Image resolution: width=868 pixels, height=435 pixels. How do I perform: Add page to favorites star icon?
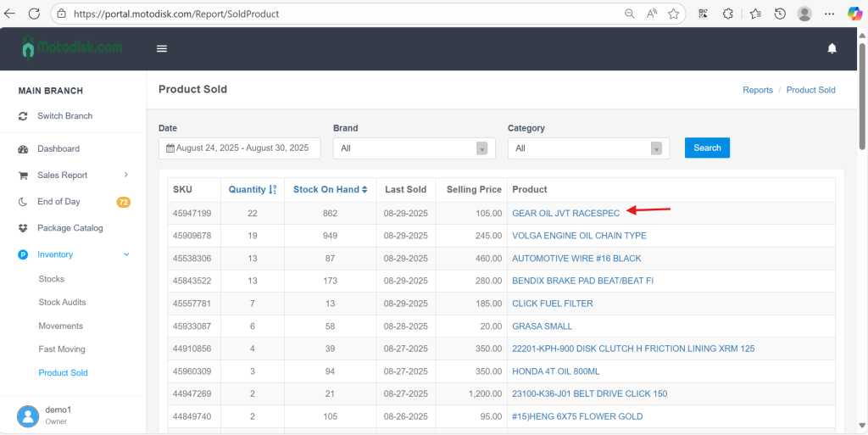pyautogui.click(x=673, y=14)
